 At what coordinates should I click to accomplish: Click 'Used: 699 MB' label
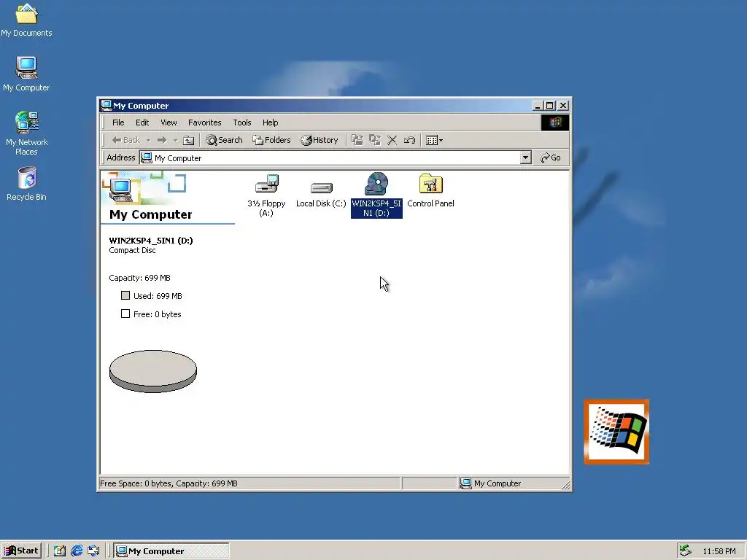click(158, 296)
